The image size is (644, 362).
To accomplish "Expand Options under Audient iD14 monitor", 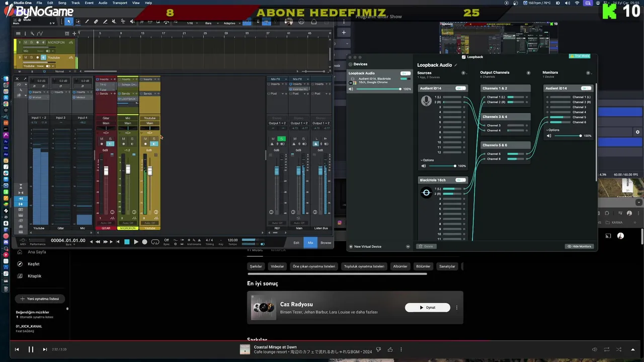I will (552, 130).
